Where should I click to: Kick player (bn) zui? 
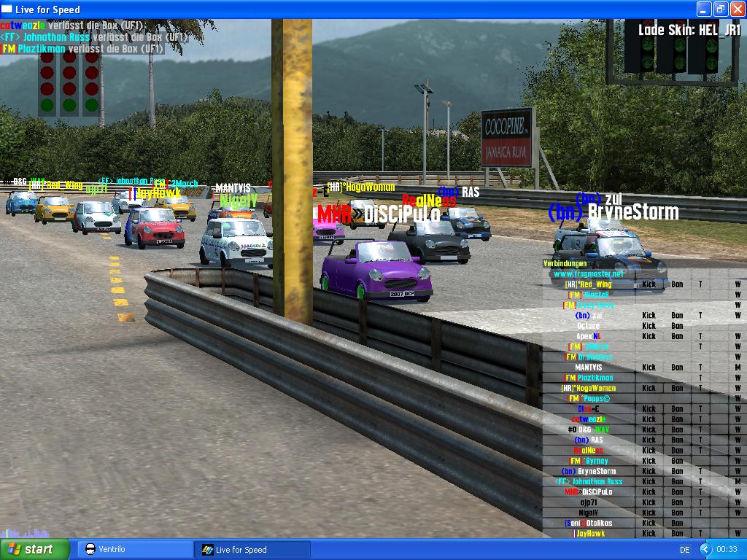649,315
